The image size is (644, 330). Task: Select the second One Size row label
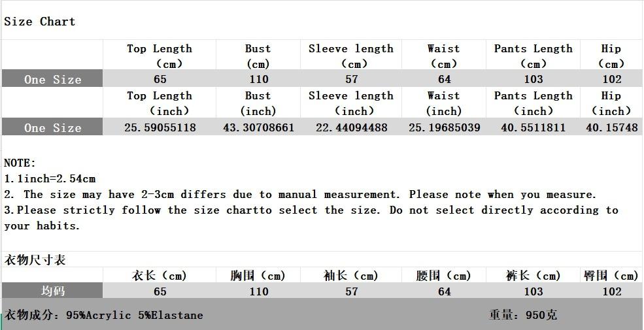pos(52,127)
